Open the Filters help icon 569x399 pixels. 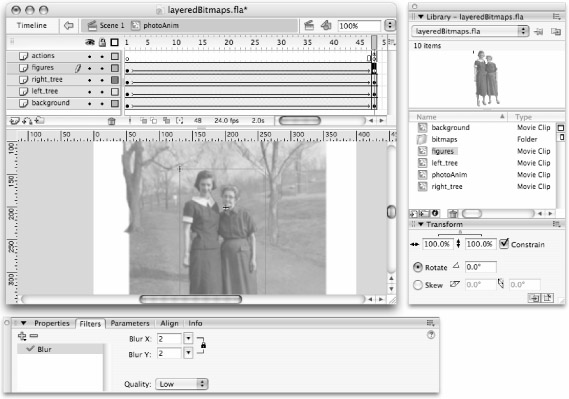(431, 335)
